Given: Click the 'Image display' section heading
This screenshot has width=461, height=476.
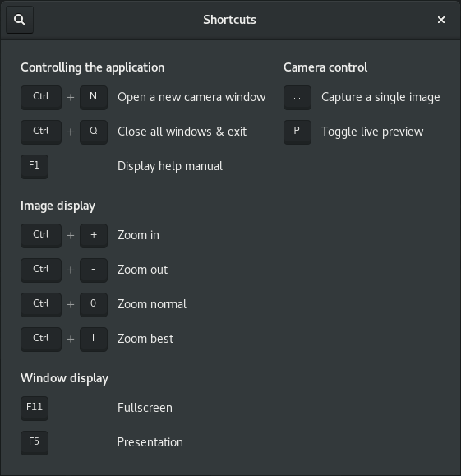Looking at the screenshot, I should [x=58, y=206].
